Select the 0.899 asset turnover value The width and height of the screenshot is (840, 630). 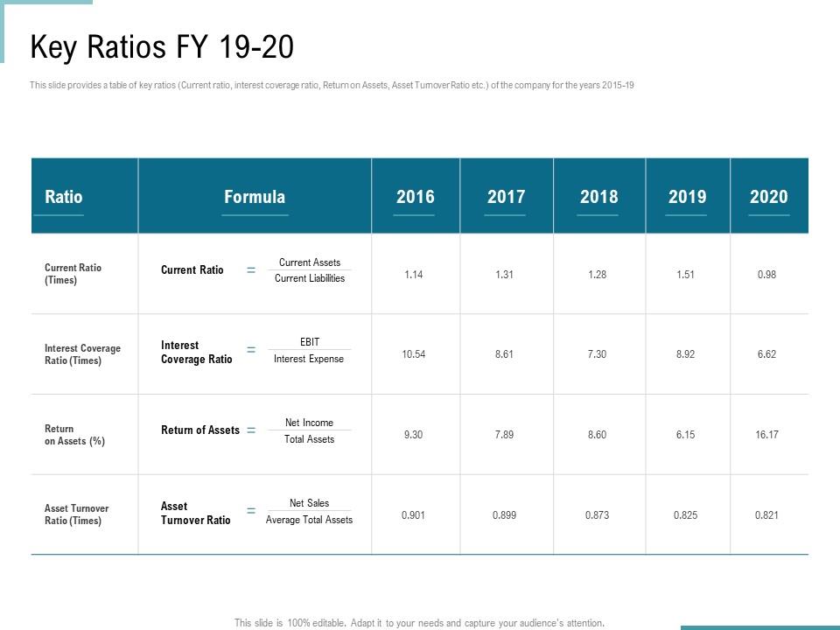[x=504, y=514]
